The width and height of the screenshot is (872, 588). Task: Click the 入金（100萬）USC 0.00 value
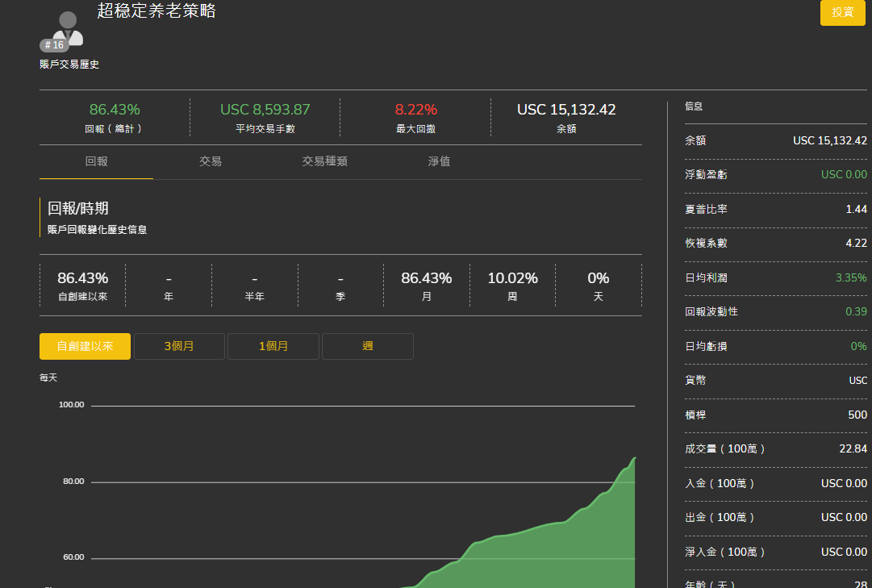[x=844, y=483]
